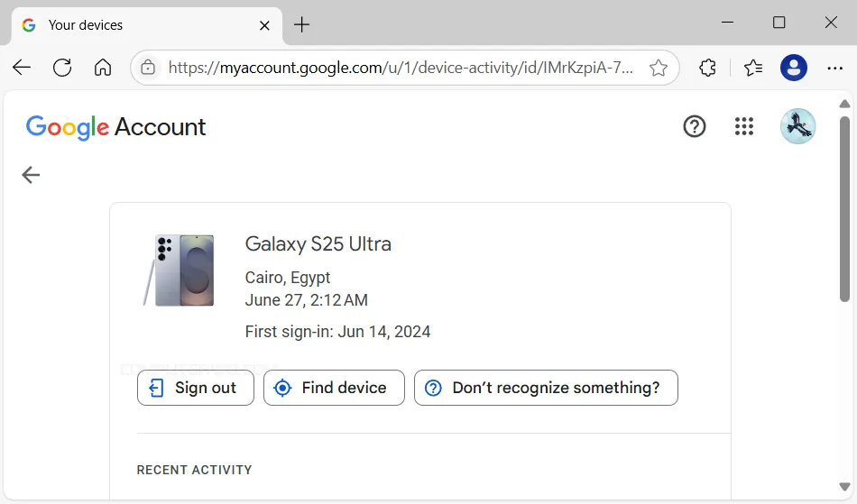Open a new browser tab
Screen dimensions: 857x504
[x=301, y=24]
